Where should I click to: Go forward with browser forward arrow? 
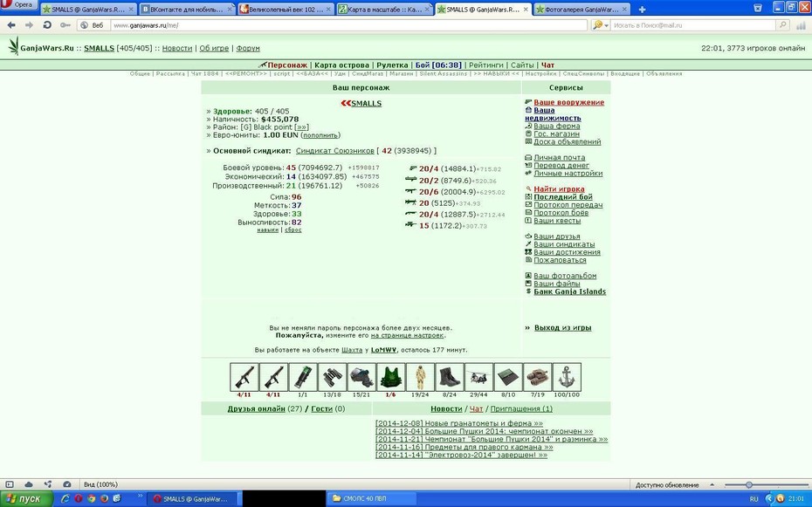click(x=29, y=24)
